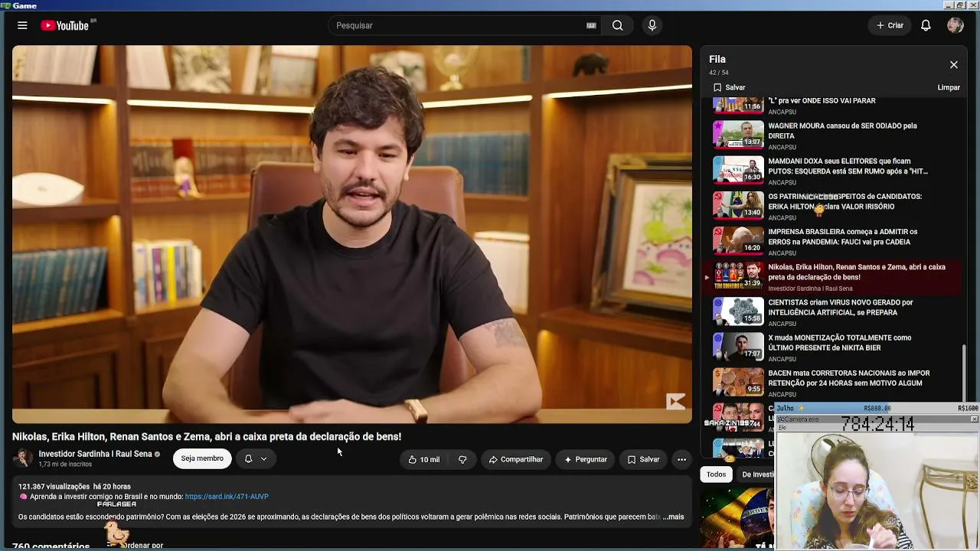Screen dimensions: 980x551
Task: Open the Perguntar assistant
Action: pos(585,459)
